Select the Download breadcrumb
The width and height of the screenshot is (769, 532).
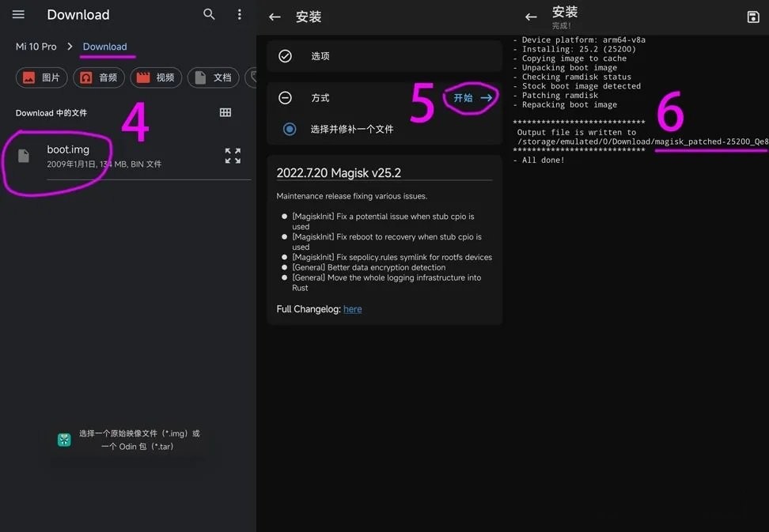[x=104, y=47]
